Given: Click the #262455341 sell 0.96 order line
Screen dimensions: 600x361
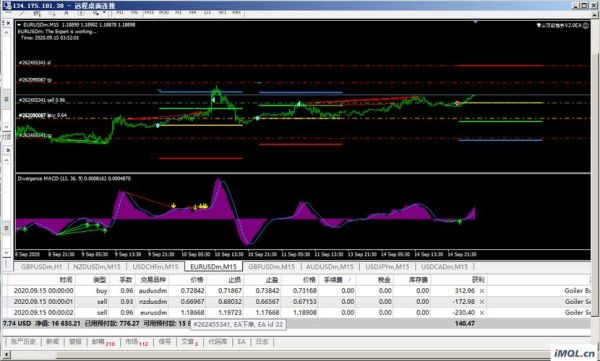Looking at the screenshot, I should coord(42,100).
